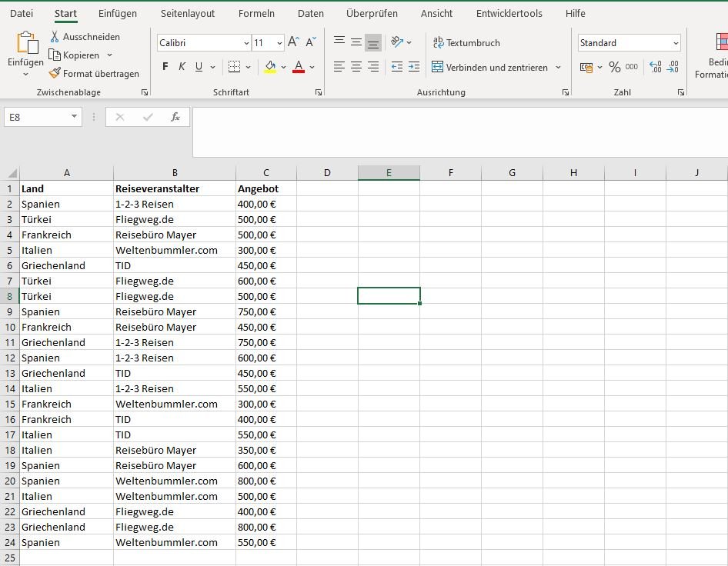Toggle bottom vertical alignment
This screenshot has height=566, width=728.
[x=372, y=43]
